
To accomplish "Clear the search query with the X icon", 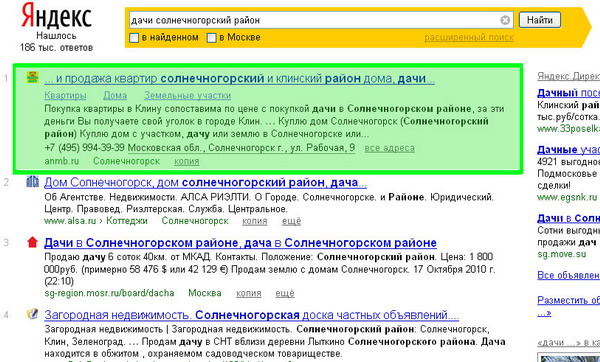I will click(x=505, y=20).
